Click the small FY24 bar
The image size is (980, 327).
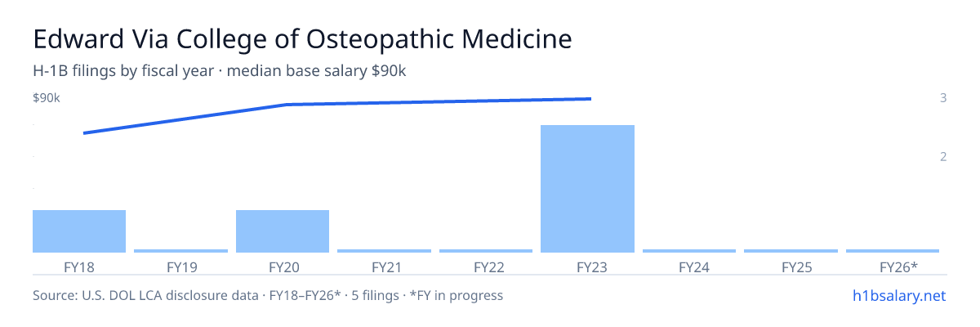(689, 251)
